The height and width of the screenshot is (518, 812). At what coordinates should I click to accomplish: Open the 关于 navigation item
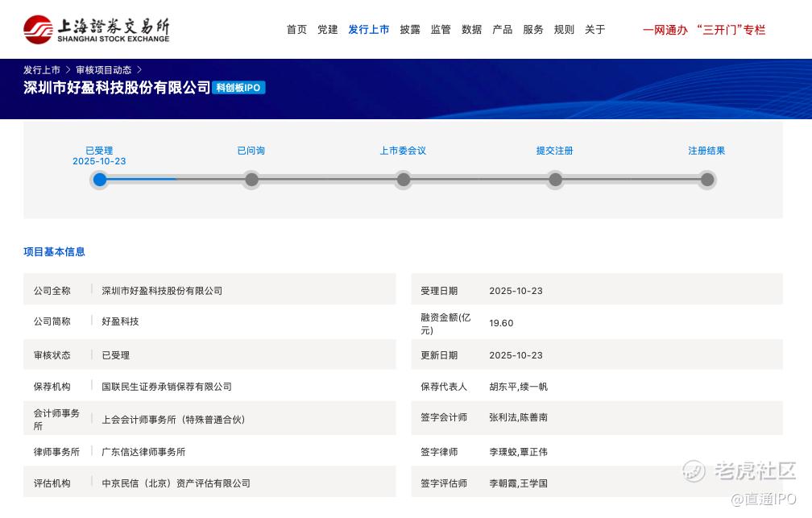594,30
